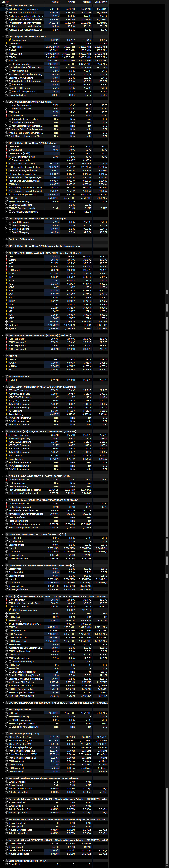Expand the Kern-Takte sub-row
169x868 pixels.
[x=6, y=47]
